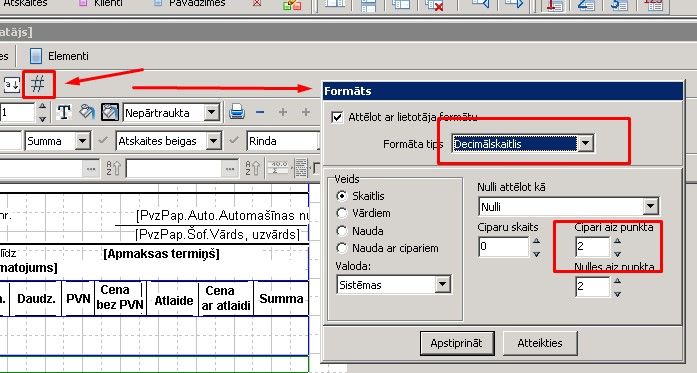The image size is (697, 373).
Task: Select the 'Cena ar atlaidi' column header
Action: click(x=226, y=298)
